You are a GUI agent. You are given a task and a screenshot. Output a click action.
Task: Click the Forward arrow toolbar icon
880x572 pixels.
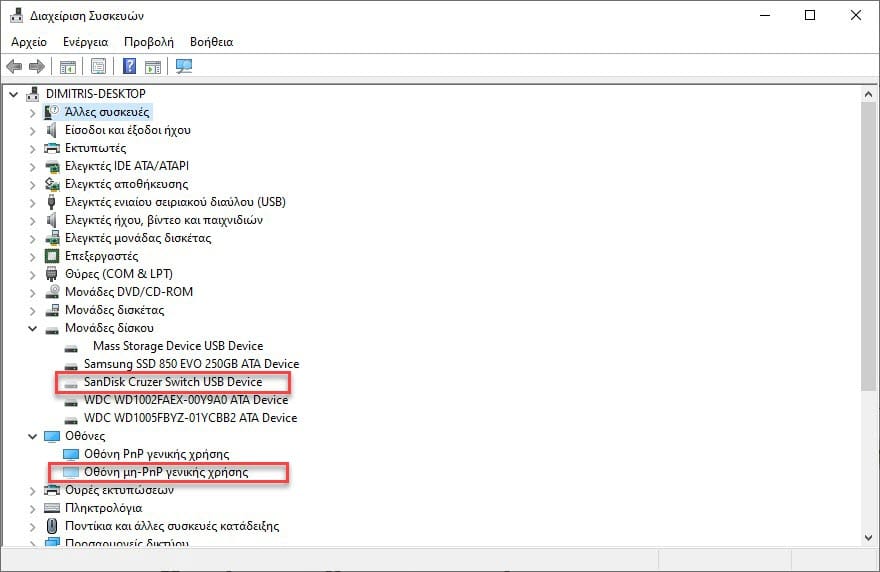point(37,67)
